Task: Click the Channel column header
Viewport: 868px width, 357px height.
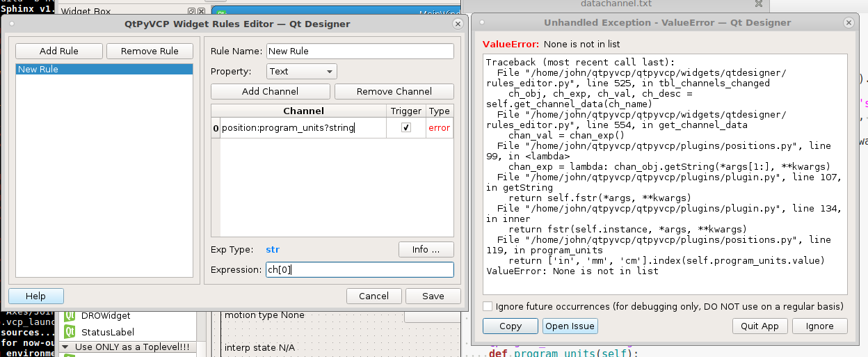Action: click(303, 111)
